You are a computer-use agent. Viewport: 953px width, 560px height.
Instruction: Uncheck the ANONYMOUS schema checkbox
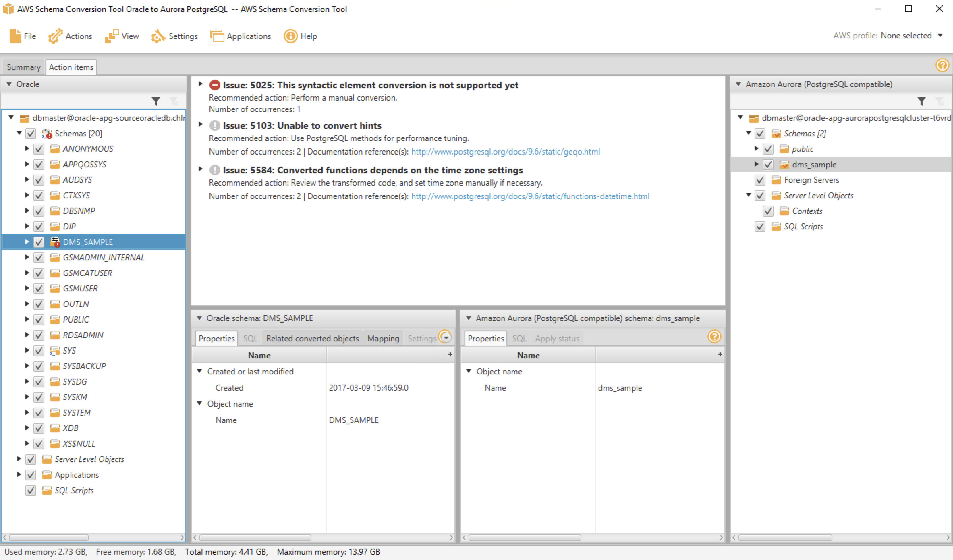click(x=38, y=149)
